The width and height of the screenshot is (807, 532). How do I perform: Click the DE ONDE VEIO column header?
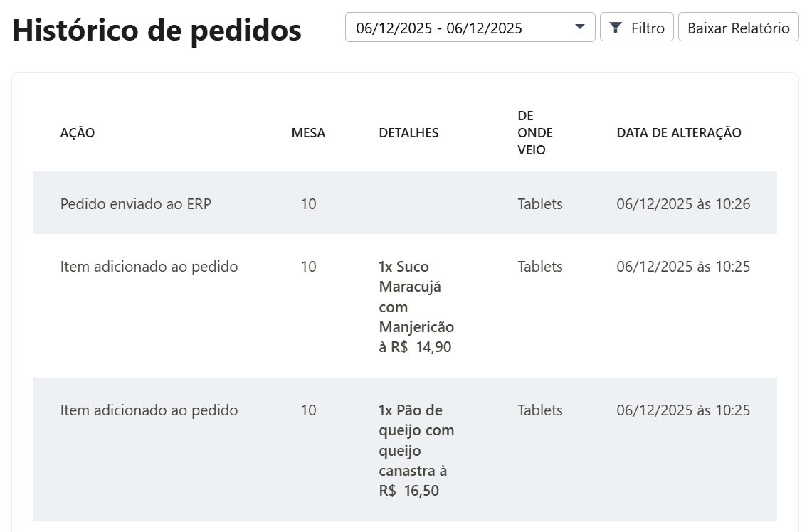click(535, 133)
